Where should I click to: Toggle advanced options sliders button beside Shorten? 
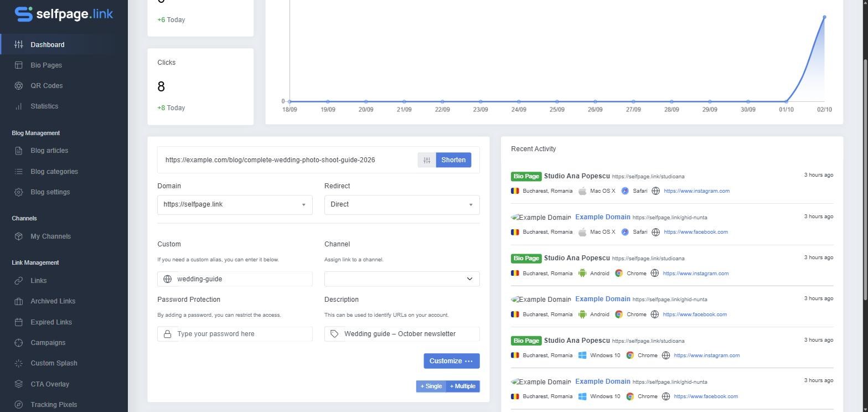click(427, 160)
